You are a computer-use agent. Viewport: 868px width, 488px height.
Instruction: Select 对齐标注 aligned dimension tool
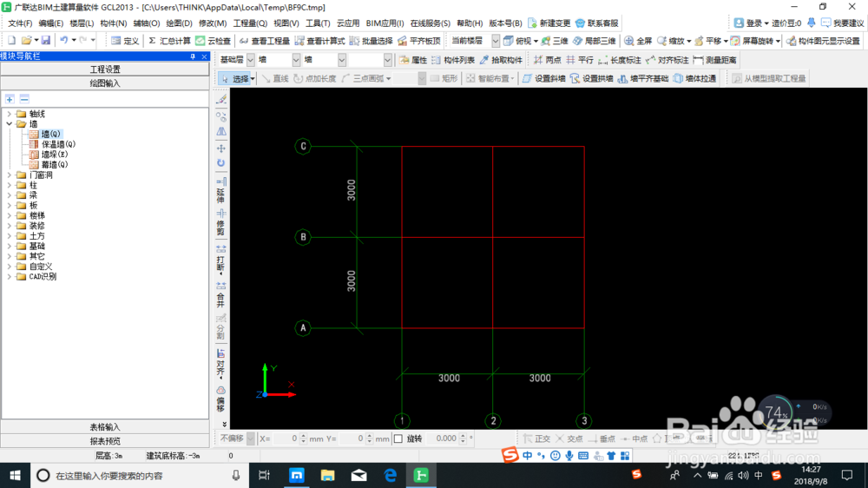pyautogui.click(x=667, y=60)
